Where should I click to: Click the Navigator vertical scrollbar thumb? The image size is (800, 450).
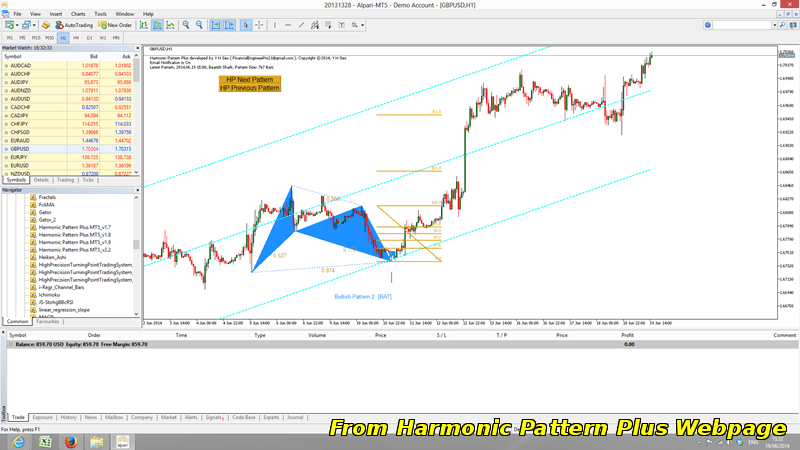[x=136, y=244]
